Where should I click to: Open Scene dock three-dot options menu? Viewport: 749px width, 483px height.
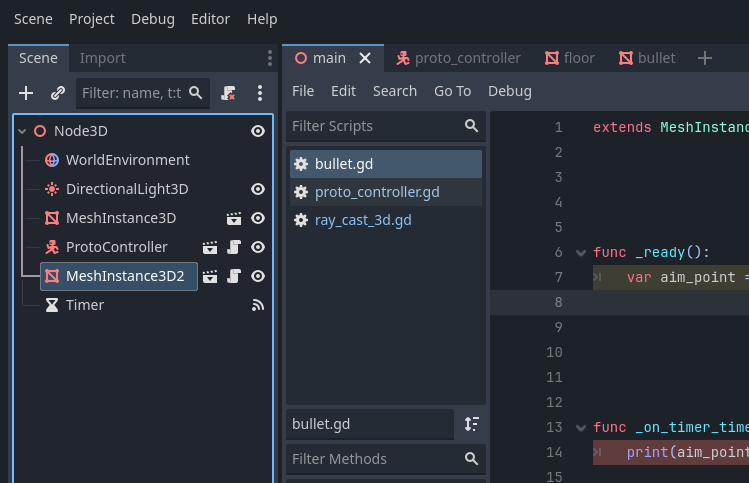click(x=260, y=93)
